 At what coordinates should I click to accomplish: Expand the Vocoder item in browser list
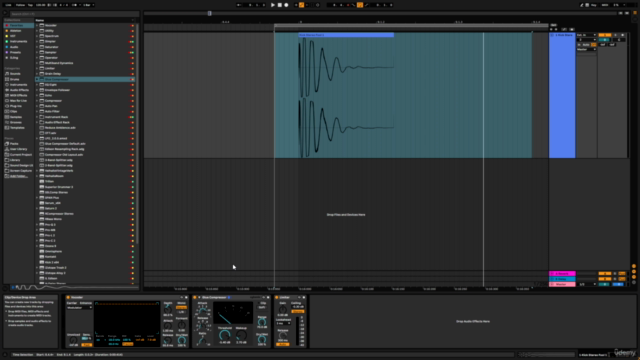(37, 25)
